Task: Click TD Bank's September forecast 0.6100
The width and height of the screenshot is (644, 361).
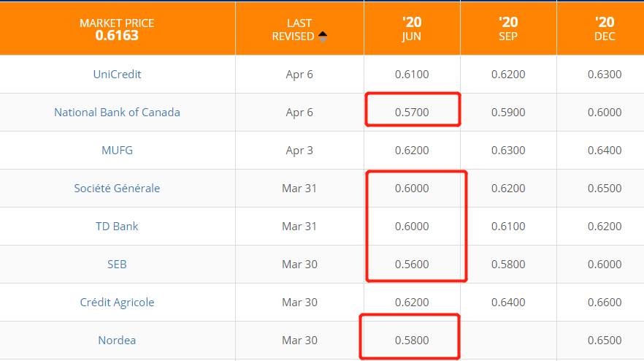Action: pyautogui.click(x=508, y=226)
